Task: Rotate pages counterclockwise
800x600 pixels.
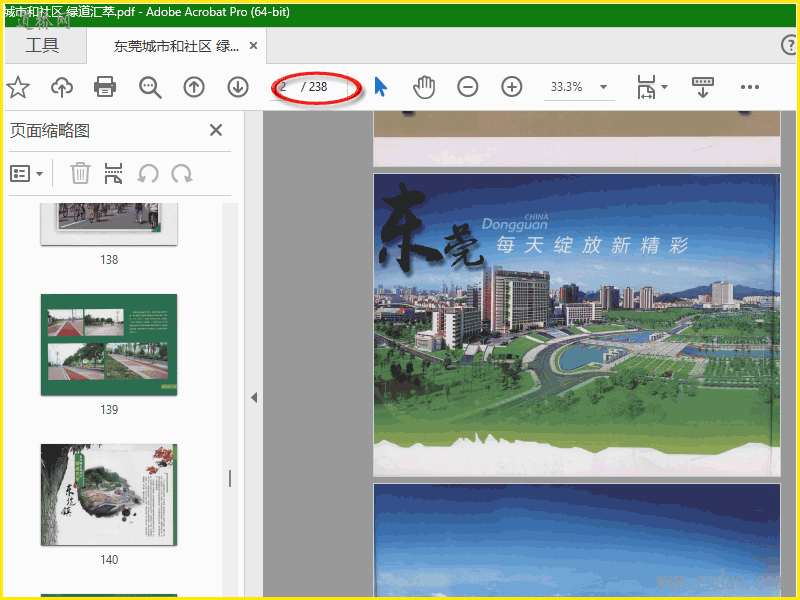Action: click(x=148, y=174)
